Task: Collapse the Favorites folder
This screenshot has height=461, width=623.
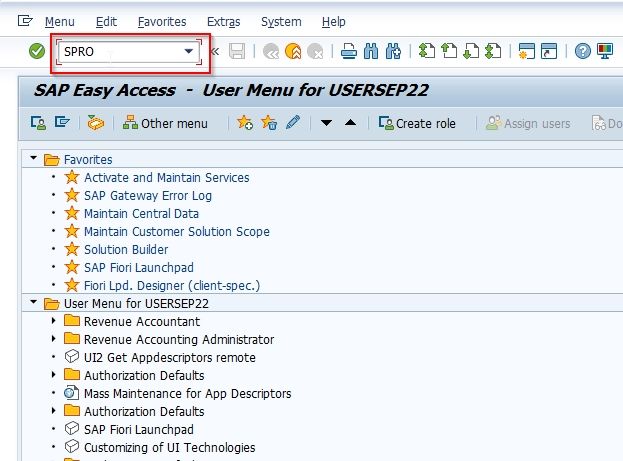Action: click(x=33, y=158)
